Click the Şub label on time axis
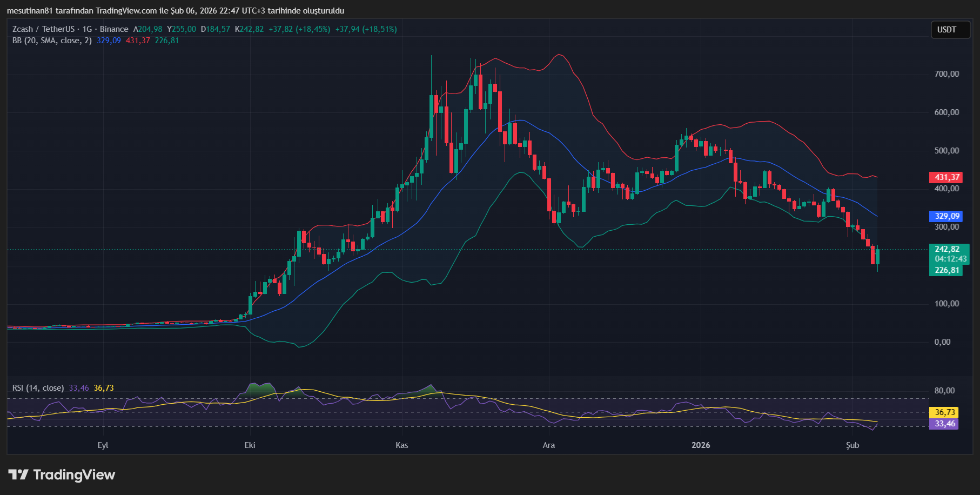Screen dimensions: 980x495 (852, 445)
